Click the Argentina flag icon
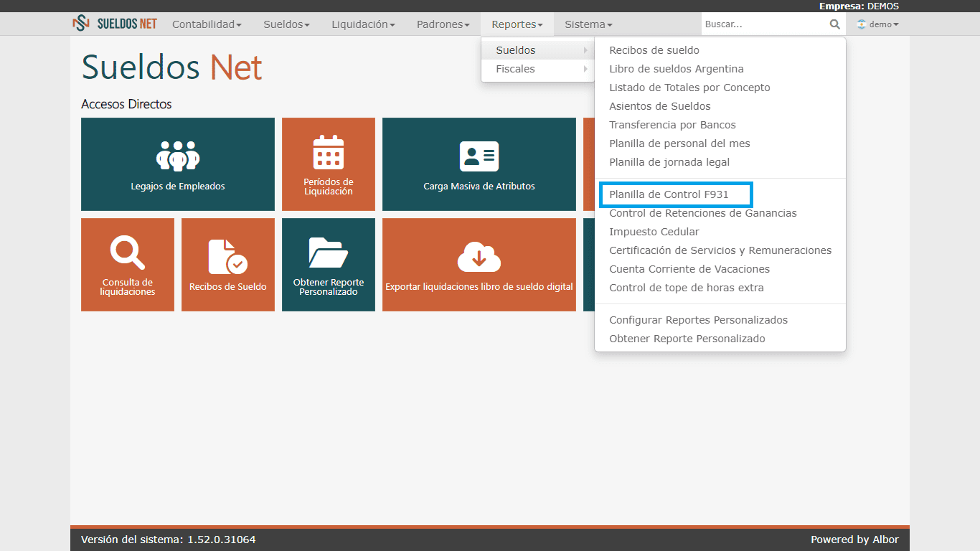 pyautogui.click(x=862, y=24)
